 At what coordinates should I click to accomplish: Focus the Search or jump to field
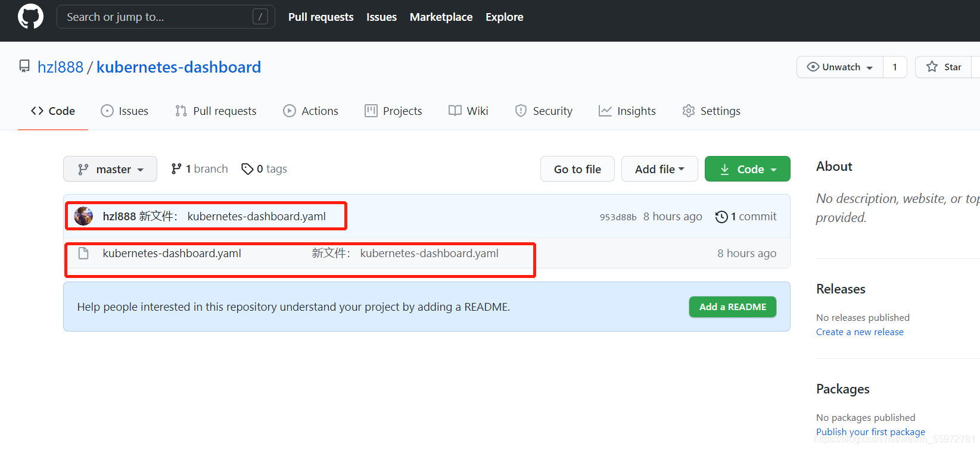166,17
